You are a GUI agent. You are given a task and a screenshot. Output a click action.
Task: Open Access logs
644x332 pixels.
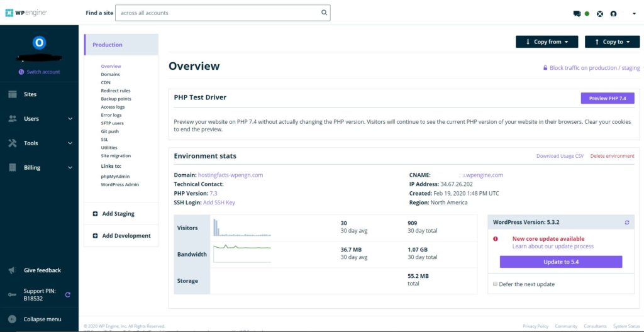tap(113, 107)
